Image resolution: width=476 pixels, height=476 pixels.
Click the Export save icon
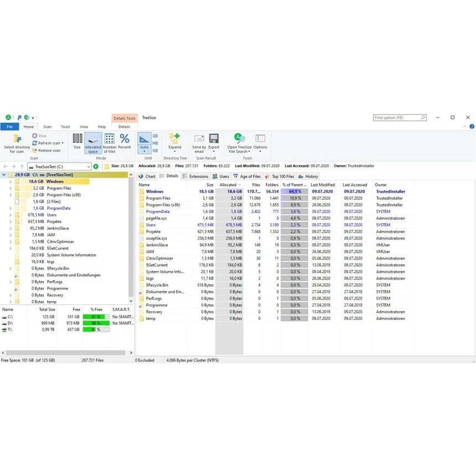pos(214,138)
